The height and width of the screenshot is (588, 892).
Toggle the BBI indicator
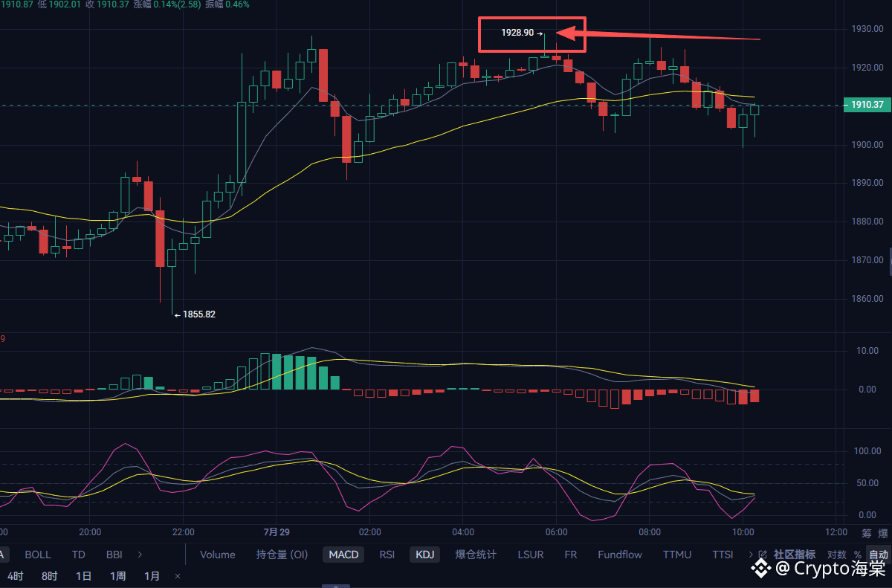(114, 555)
